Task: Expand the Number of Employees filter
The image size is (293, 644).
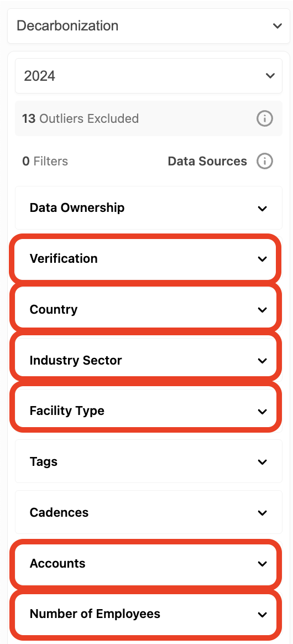Action: pyautogui.click(x=146, y=614)
